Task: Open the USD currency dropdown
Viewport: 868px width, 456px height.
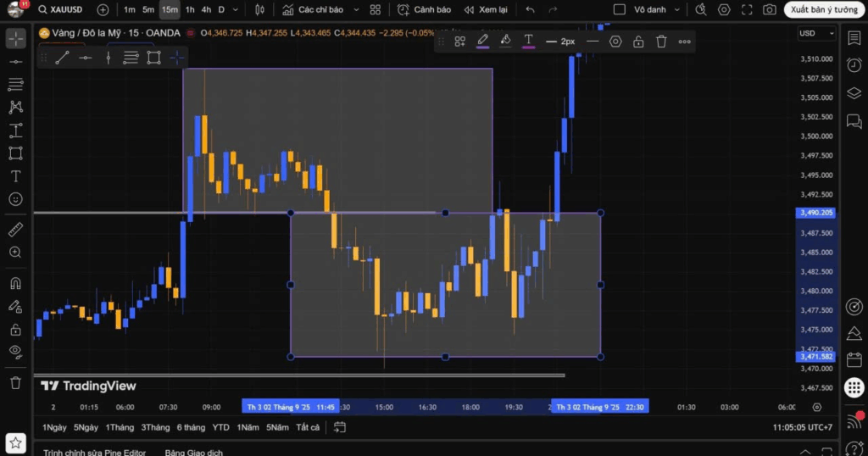Action: 816,34
